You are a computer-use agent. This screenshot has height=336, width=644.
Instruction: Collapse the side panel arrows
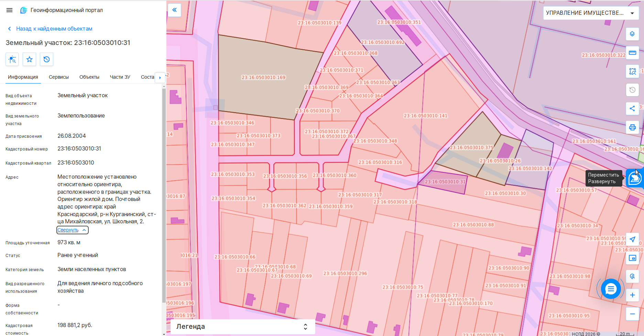pyautogui.click(x=175, y=10)
